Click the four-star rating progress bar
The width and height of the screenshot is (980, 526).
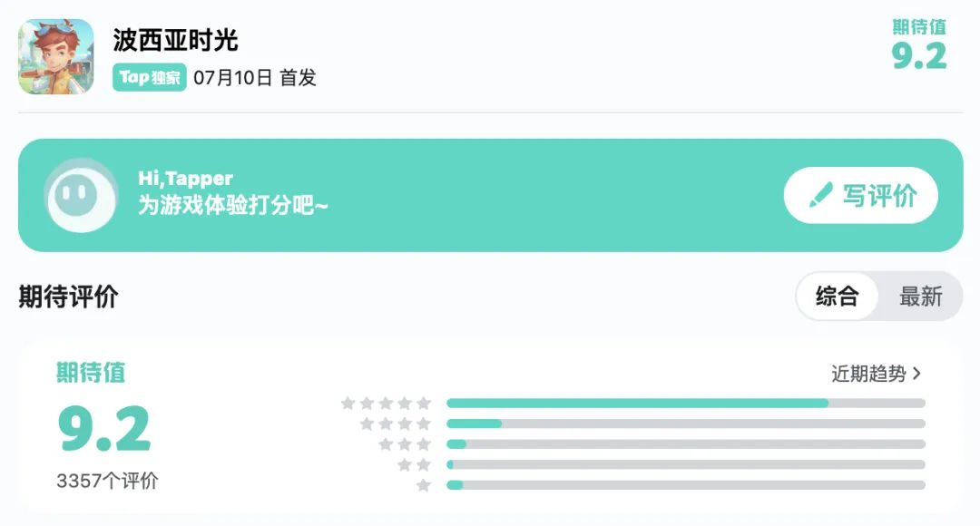pos(685,424)
